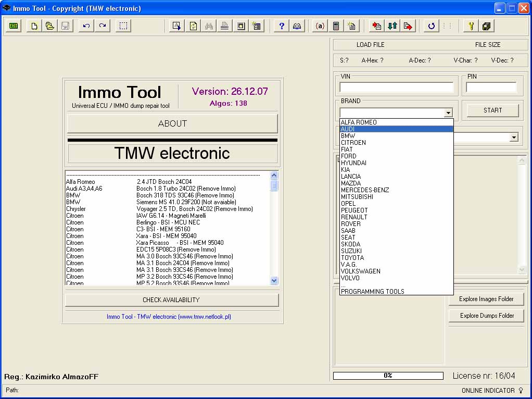Click Explore Images Folder button
Viewport: 532px width, 399px height.
click(486, 299)
